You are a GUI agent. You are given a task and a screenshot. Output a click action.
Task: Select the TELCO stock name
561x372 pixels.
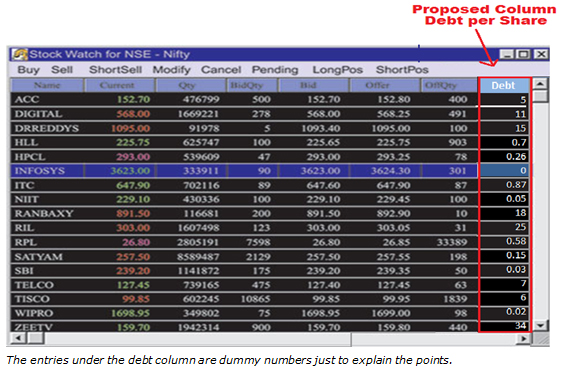tap(34, 285)
